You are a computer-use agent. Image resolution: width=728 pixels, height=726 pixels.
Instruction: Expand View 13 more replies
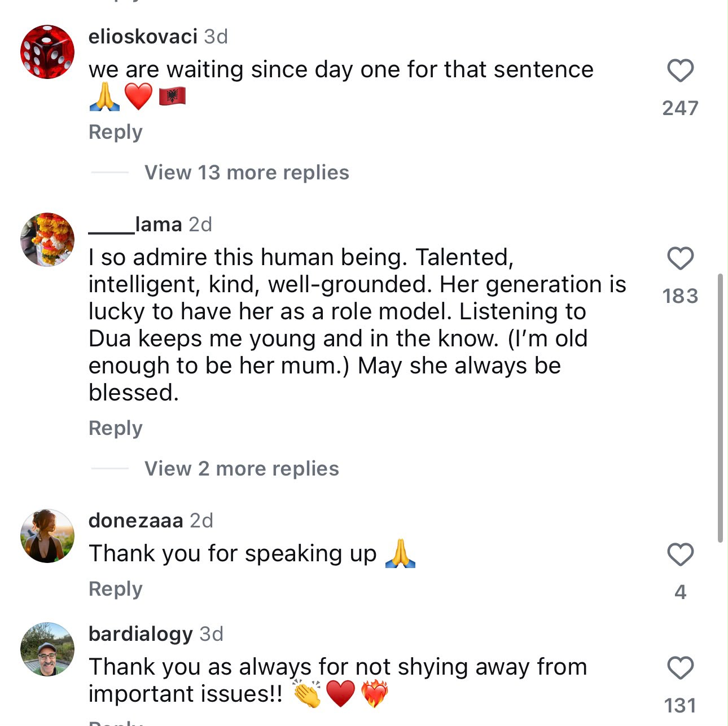tap(247, 173)
